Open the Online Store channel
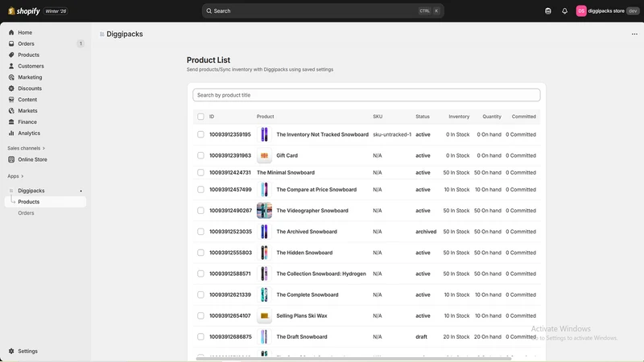Viewport: 644px width, 362px height. pos(45,159)
